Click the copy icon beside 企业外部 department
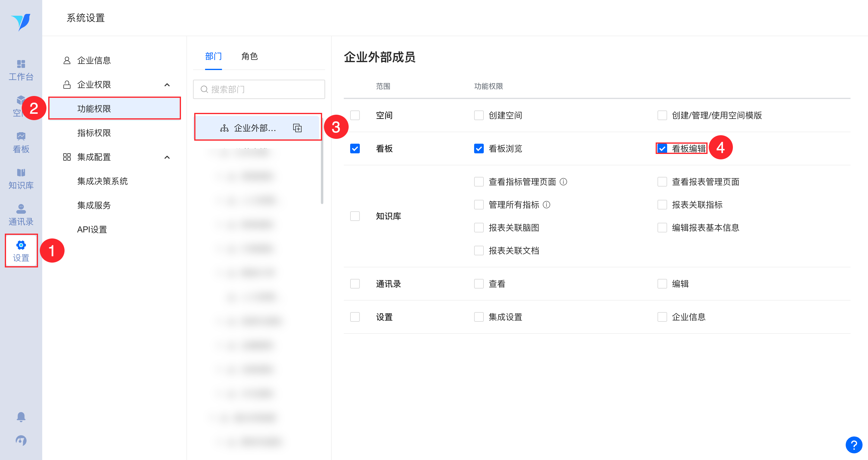 click(x=297, y=128)
